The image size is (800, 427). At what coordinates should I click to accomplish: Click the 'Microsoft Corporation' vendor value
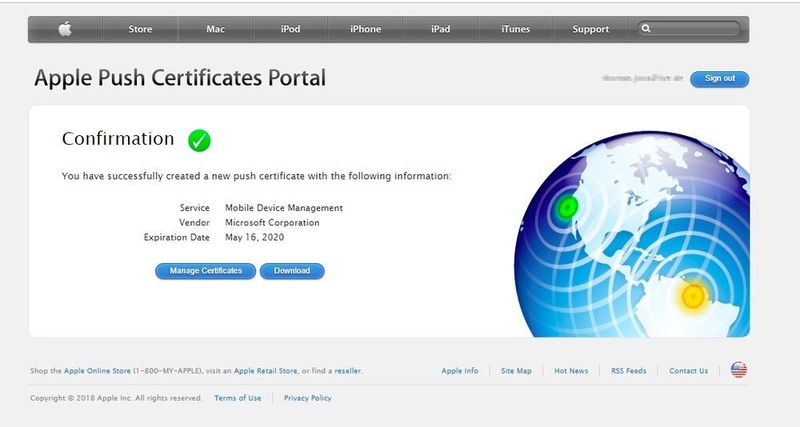272,222
